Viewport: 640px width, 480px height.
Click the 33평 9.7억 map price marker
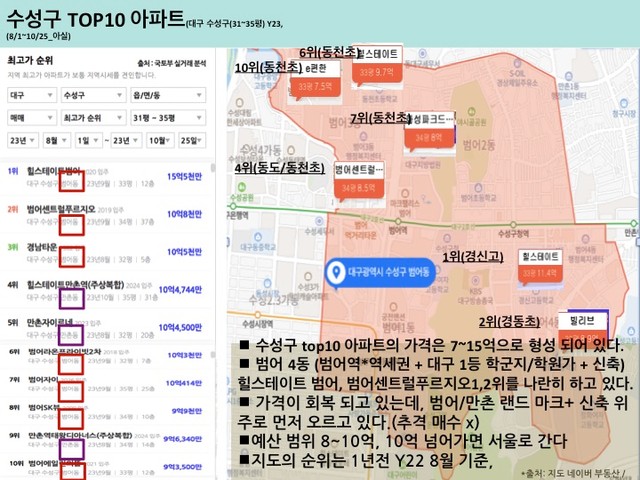377,73
